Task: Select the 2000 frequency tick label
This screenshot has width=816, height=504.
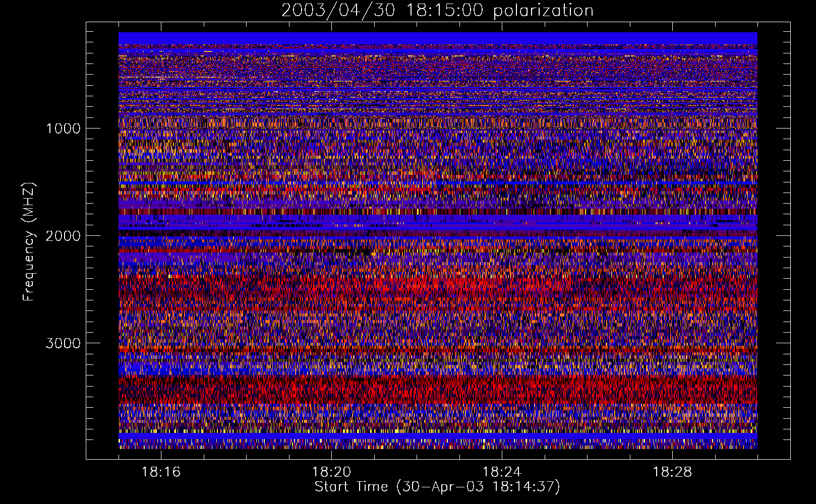Action: 63,236
